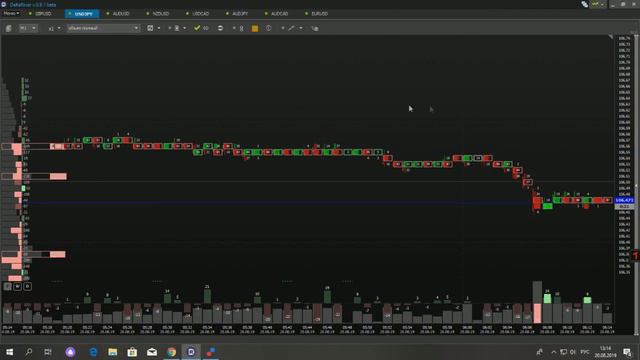Screen dimensions: 640x360
Task: Launch Microsoft Edge from the taskbar
Action: coord(93,352)
